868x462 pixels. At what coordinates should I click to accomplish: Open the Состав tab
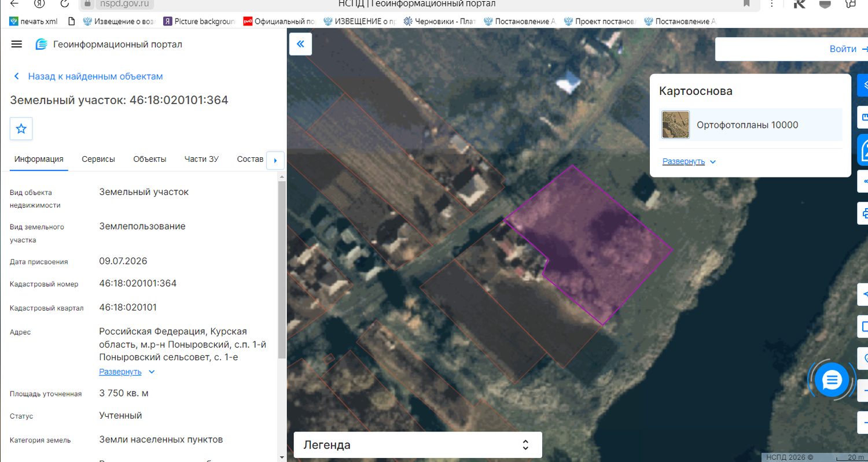250,159
